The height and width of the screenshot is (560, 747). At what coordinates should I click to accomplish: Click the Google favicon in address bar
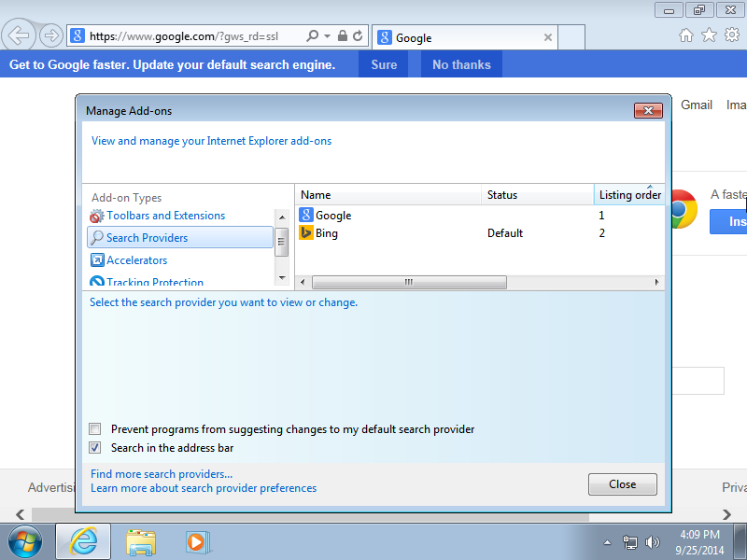click(78, 35)
